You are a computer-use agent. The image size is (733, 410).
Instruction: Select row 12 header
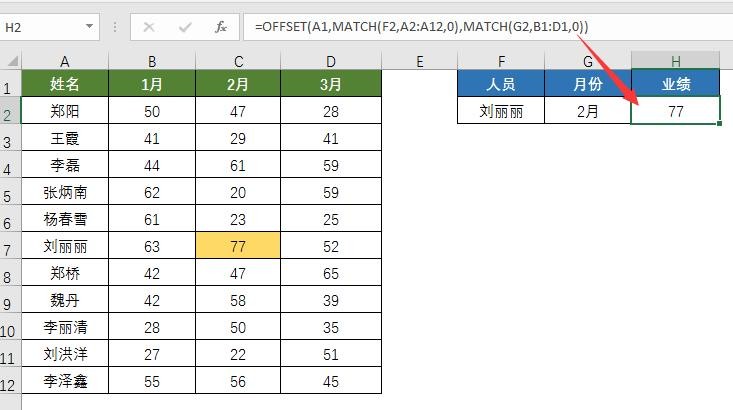9,382
